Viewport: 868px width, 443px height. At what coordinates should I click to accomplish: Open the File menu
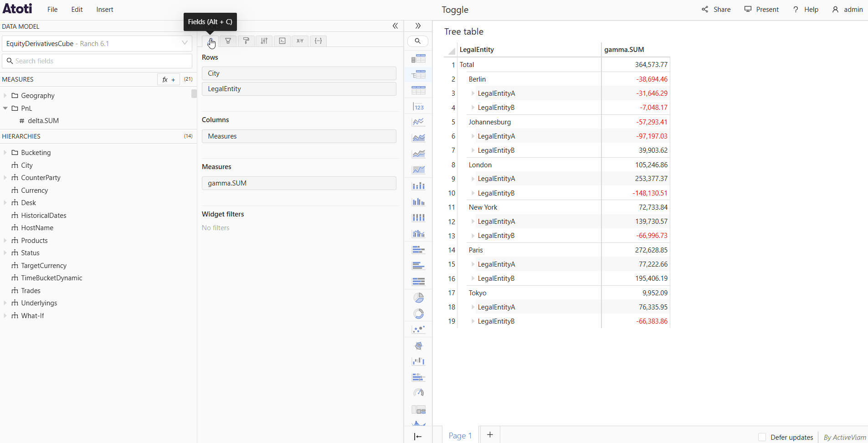click(x=52, y=10)
